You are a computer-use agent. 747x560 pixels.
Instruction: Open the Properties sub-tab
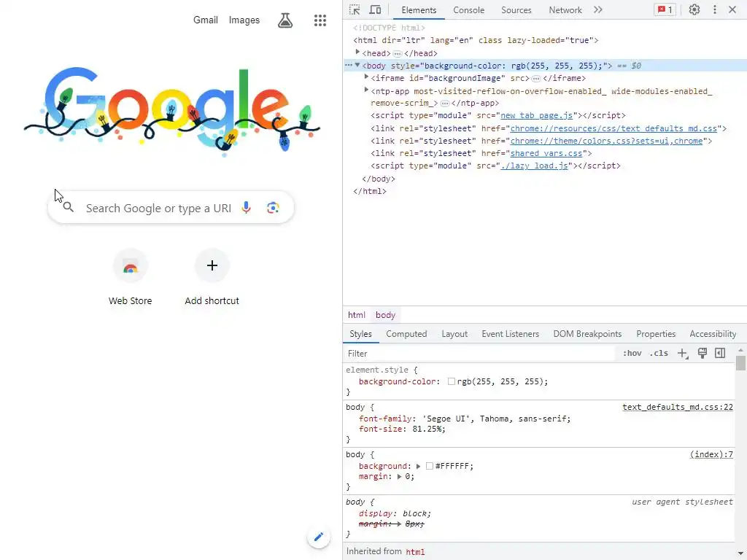click(x=656, y=334)
